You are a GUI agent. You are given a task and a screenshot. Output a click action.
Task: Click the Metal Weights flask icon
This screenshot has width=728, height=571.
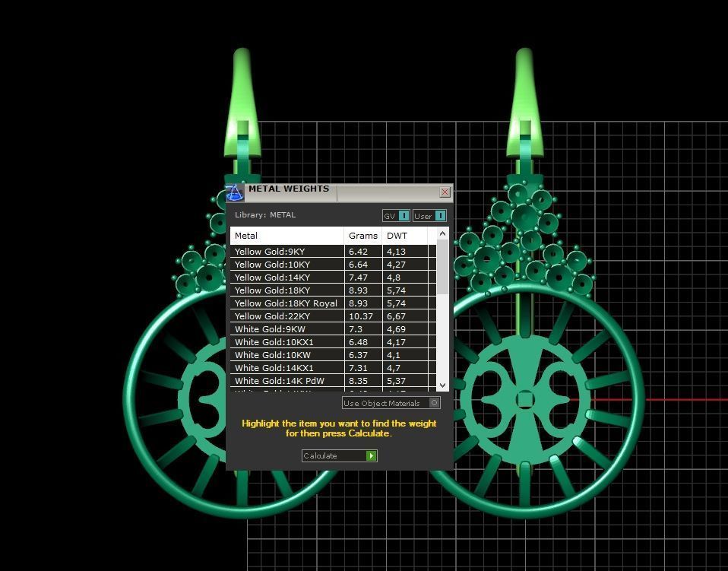[235, 192]
